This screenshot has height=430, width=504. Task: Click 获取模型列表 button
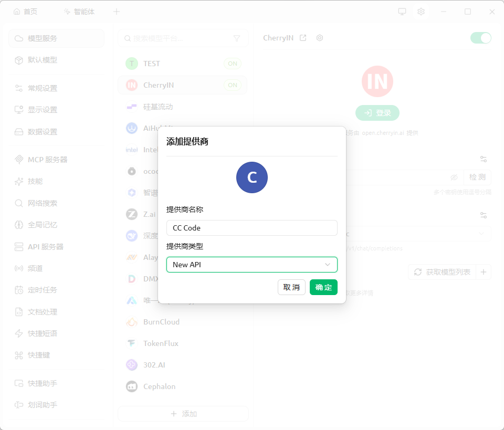[x=442, y=272]
